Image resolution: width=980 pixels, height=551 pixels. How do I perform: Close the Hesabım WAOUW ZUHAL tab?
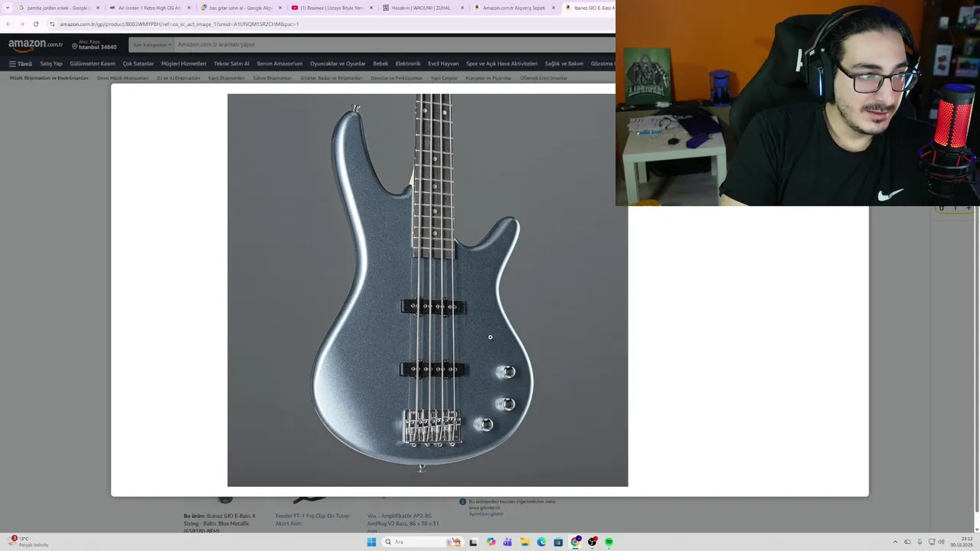coord(462,8)
